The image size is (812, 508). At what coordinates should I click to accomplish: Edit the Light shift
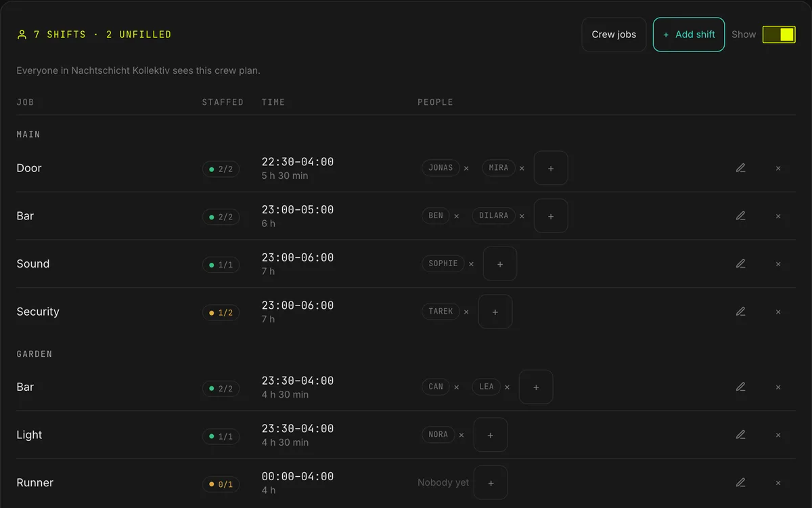[x=740, y=435]
